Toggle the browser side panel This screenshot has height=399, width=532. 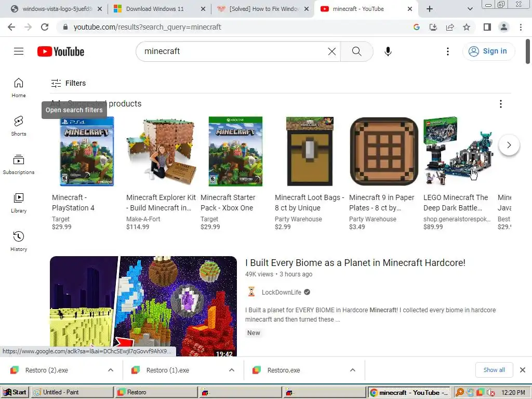(x=487, y=27)
